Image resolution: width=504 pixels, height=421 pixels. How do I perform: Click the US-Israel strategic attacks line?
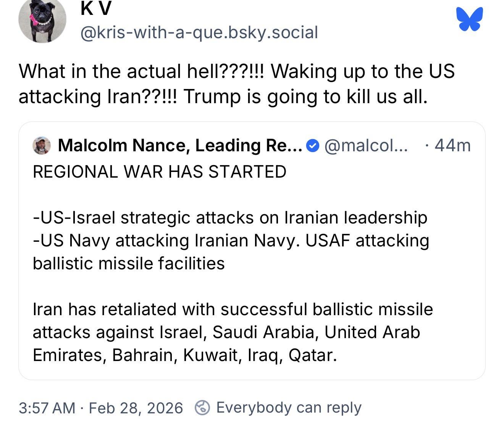pyautogui.click(x=230, y=218)
